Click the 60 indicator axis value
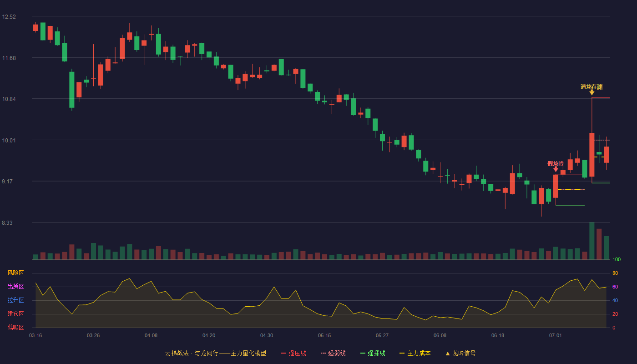 coord(615,287)
